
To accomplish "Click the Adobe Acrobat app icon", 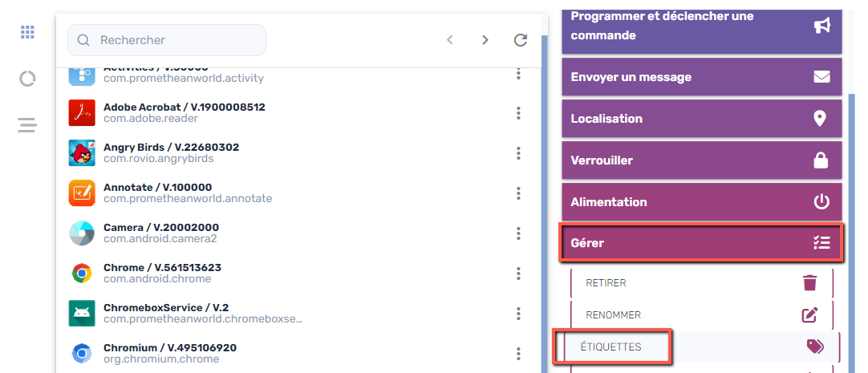I will pos(82,113).
